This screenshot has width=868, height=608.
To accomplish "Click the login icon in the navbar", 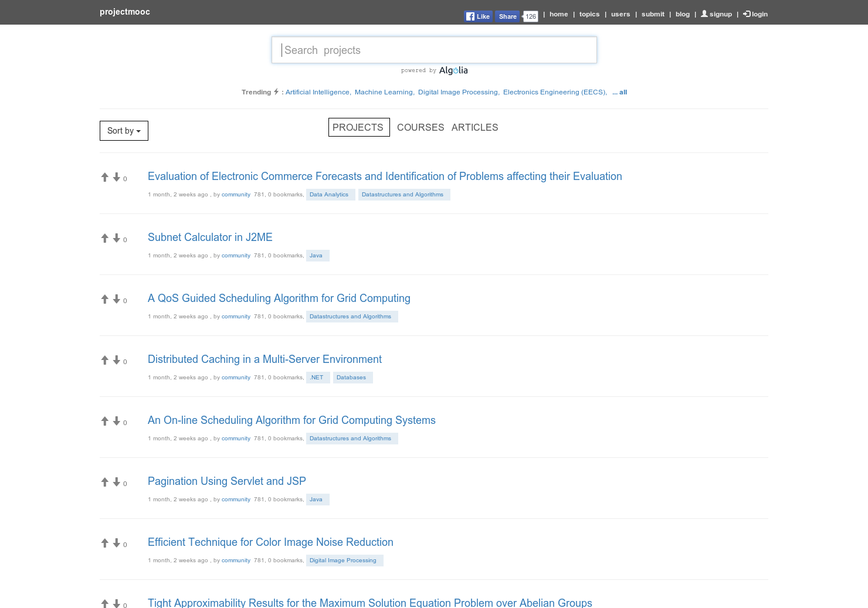I will click(x=747, y=13).
